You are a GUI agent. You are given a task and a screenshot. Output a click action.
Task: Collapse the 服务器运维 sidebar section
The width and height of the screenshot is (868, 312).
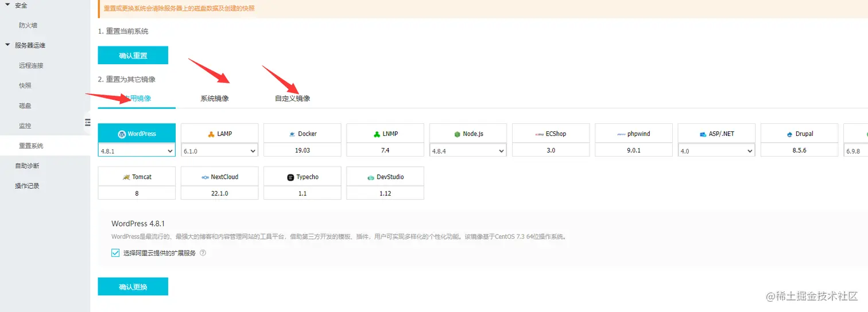(x=7, y=45)
